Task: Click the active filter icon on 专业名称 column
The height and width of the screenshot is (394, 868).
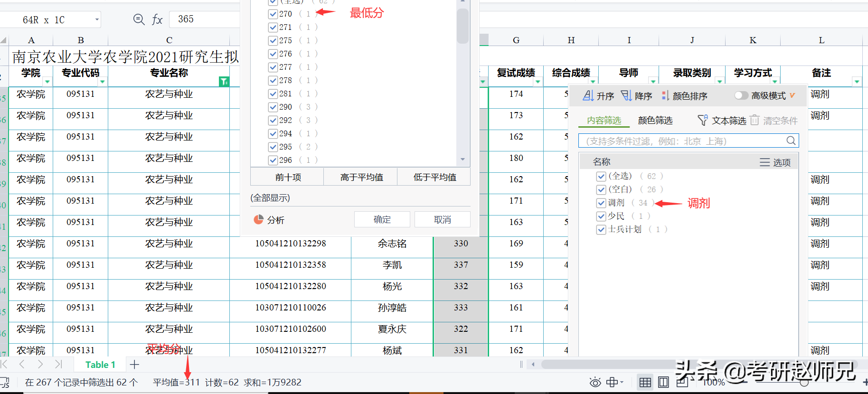Action: 224,82
